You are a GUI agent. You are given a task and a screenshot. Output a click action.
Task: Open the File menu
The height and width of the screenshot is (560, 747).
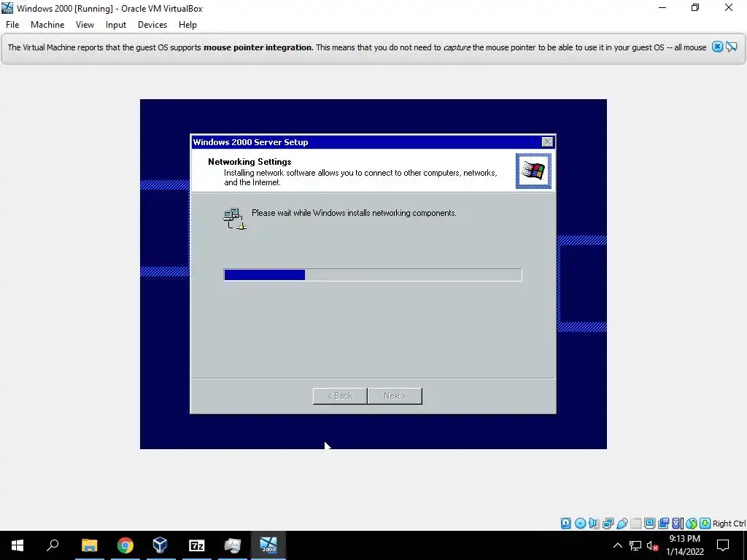[x=12, y=25]
